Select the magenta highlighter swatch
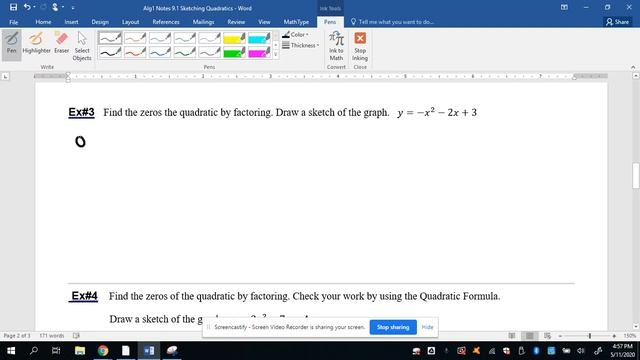 (x=259, y=52)
